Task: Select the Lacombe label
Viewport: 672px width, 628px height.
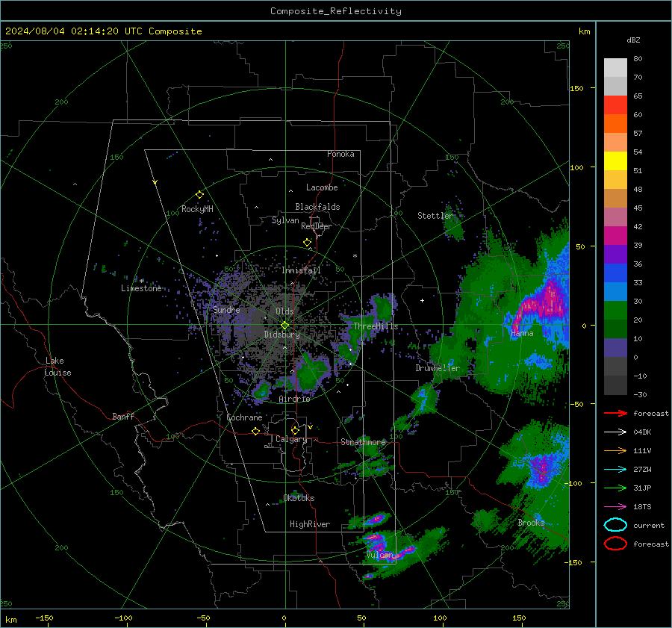Action: click(322, 187)
